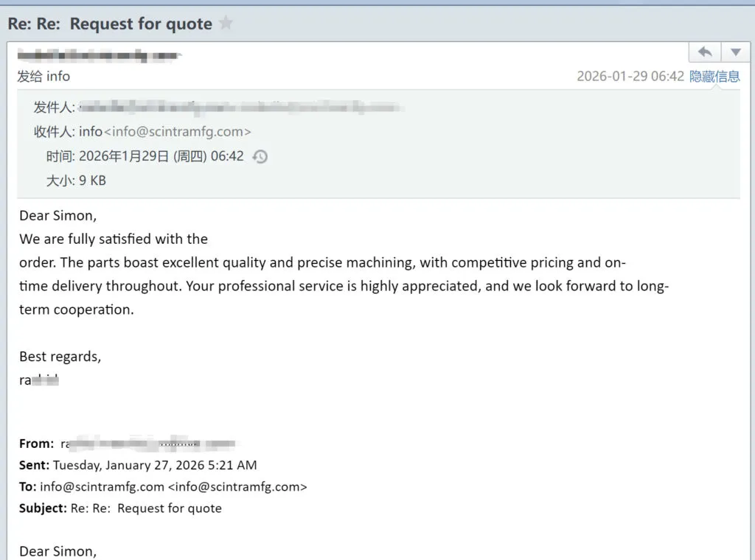
Task: Click the quoted Sent date Tuesday, January 27
Action: click(x=155, y=465)
